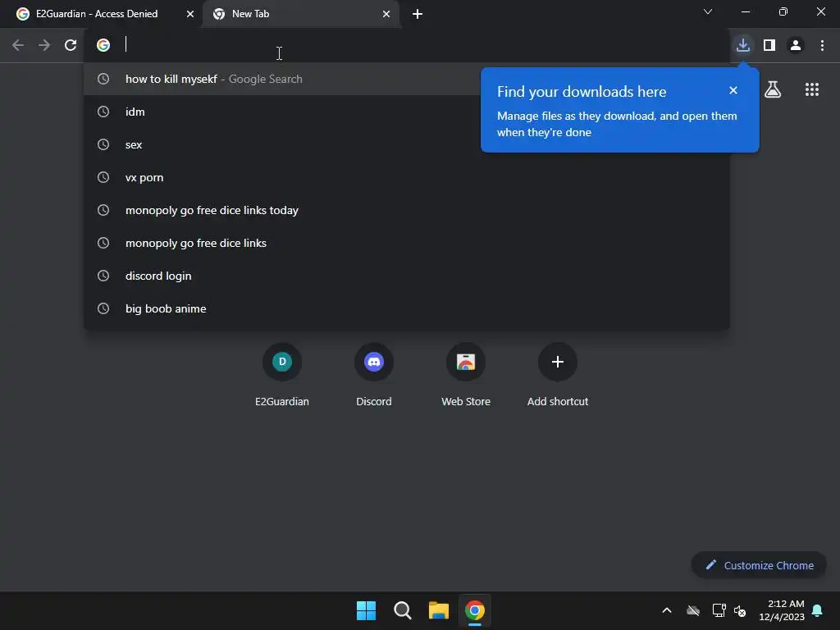The height and width of the screenshot is (630, 840).
Task: Open the notifications bell icon
Action: [x=818, y=610]
